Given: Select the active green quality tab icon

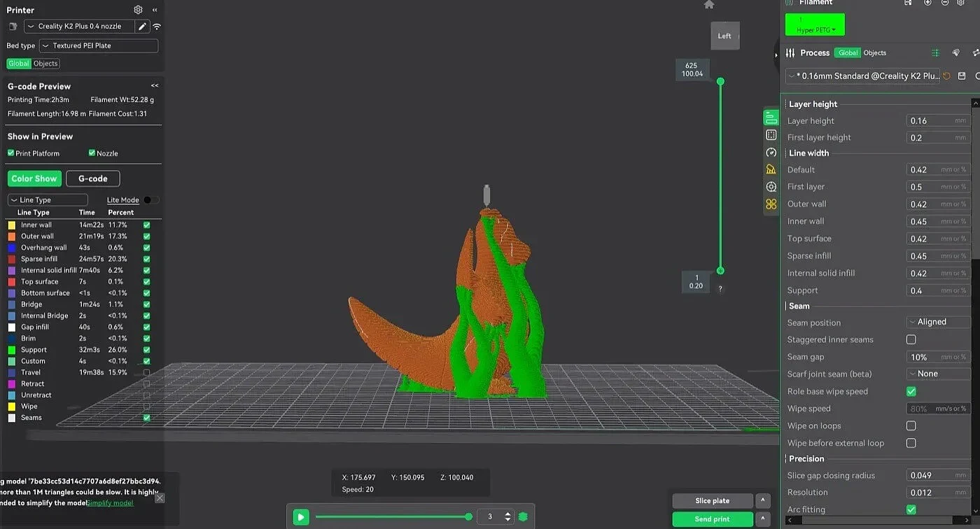Looking at the screenshot, I should coord(771,118).
